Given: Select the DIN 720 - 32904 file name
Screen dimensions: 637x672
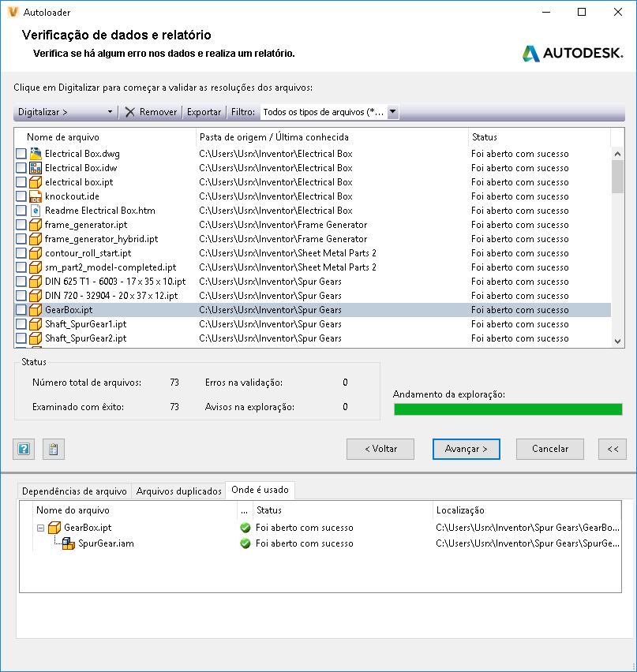Looking at the screenshot, I should (111, 296).
